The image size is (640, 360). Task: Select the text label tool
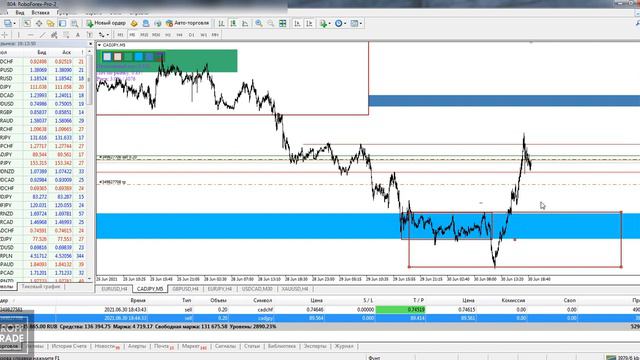click(89, 35)
